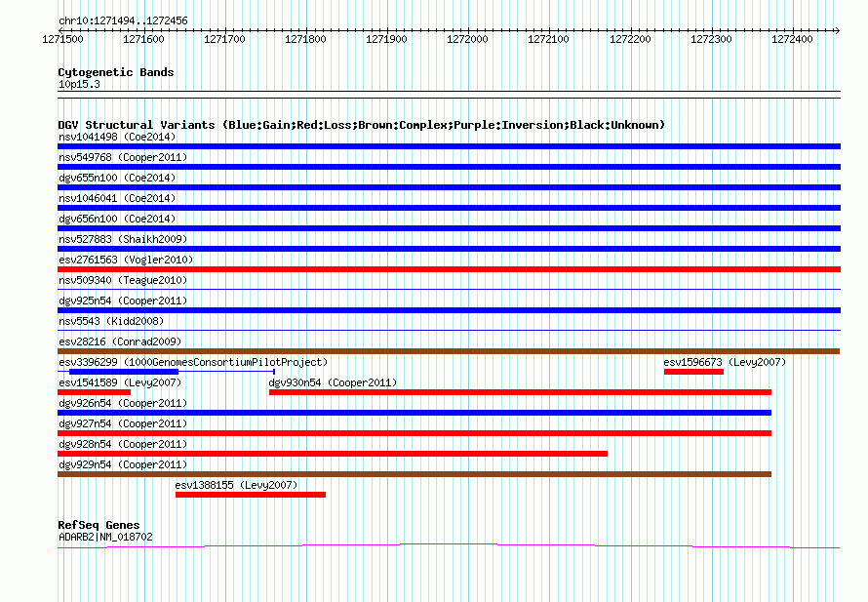Open the dgv928n54 (Cooper2011) label
Image resolution: width=868 pixels, height=602 pixels.
point(123,444)
